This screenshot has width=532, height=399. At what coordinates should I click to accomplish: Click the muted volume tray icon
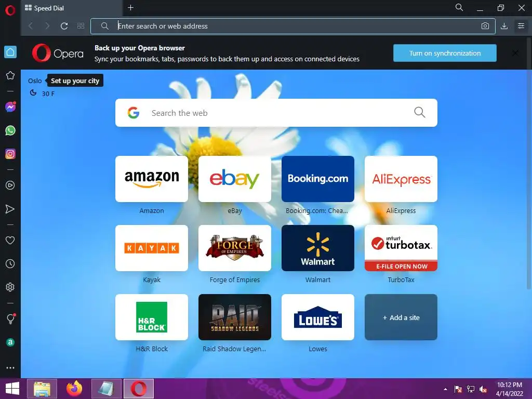(x=483, y=389)
